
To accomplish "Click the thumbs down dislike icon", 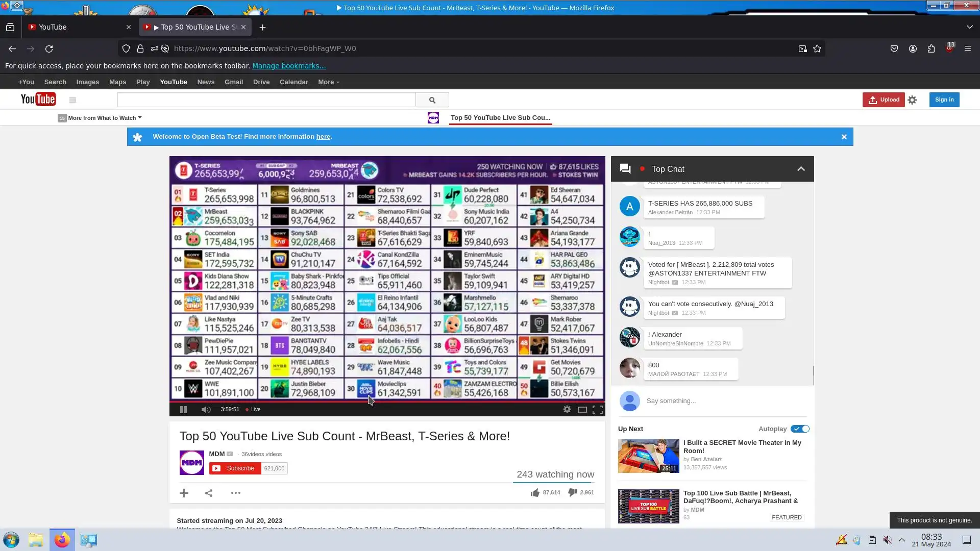I will click(x=572, y=492).
